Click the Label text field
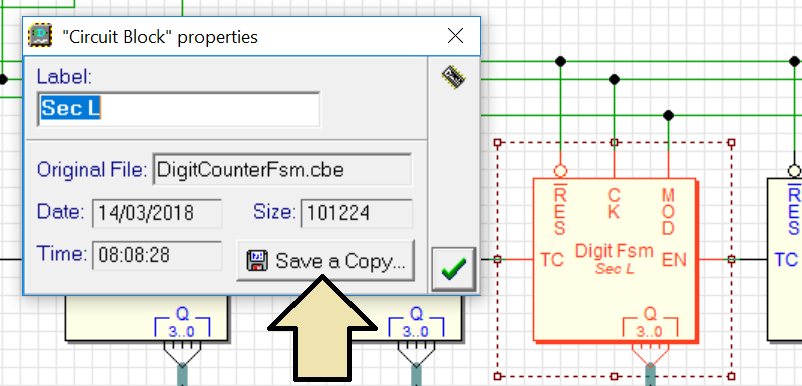This screenshot has width=802, height=386. coord(179,109)
